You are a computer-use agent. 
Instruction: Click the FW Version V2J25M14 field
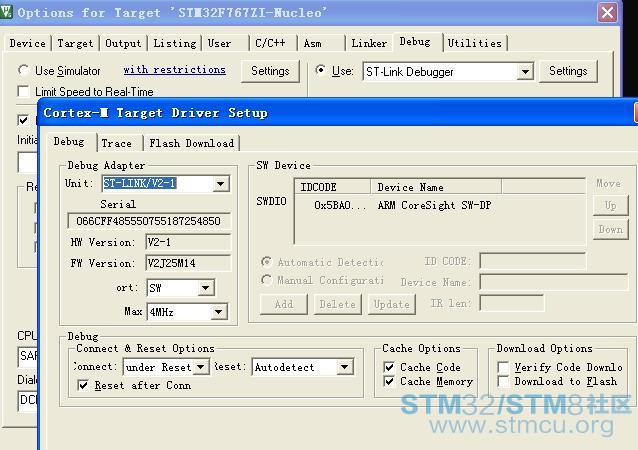point(188,263)
